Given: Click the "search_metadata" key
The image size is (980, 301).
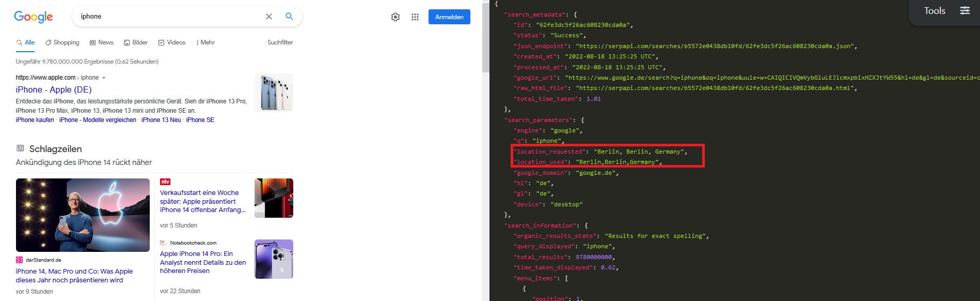Looking at the screenshot, I should coord(535,14).
